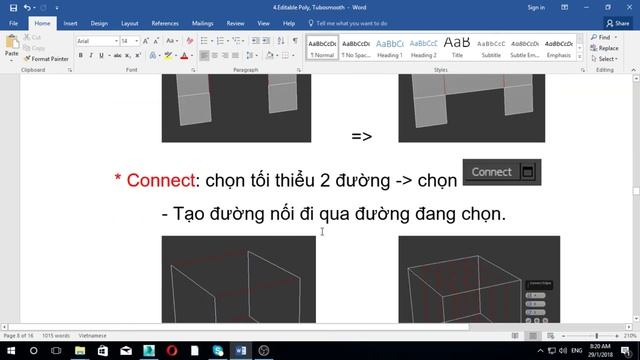Expand font color dropdown arrow
640x360 pixels.
192,56
